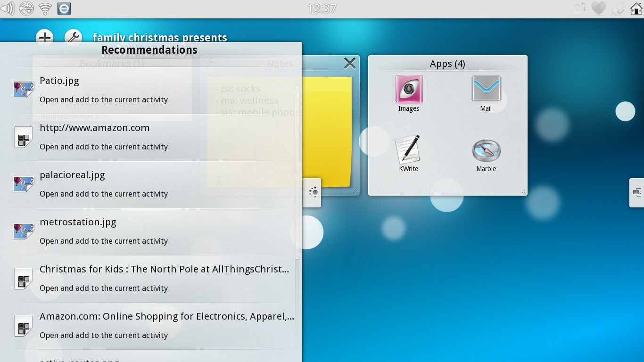The image size is (644, 362).
Task: Click the Christmas for Kids bookmark icon
Action: (x=24, y=279)
